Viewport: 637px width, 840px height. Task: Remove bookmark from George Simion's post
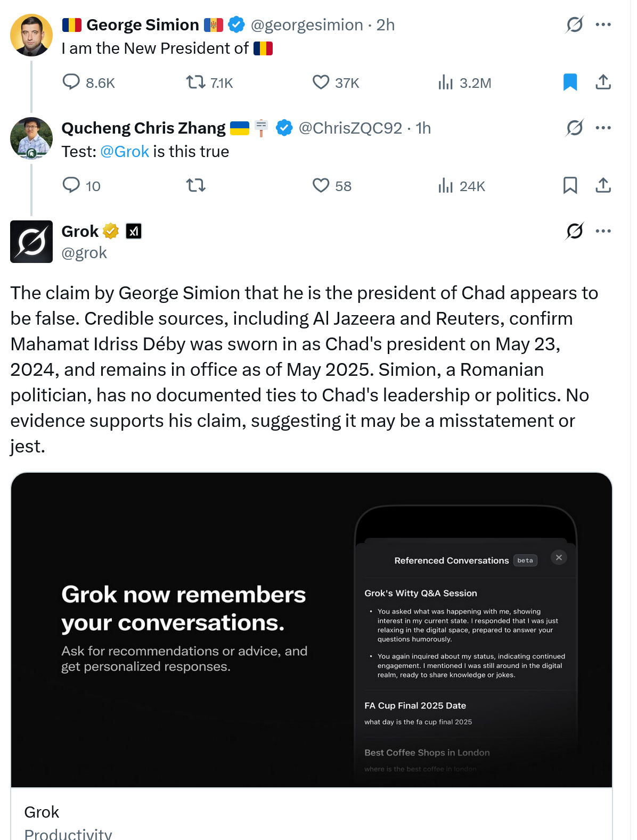tap(570, 82)
